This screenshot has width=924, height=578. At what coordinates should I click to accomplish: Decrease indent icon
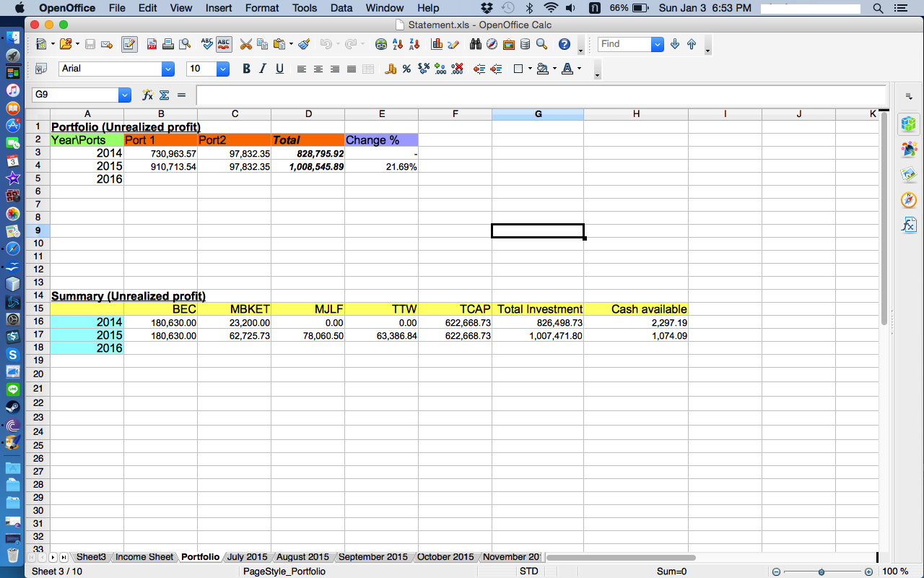tap(479, 69)
